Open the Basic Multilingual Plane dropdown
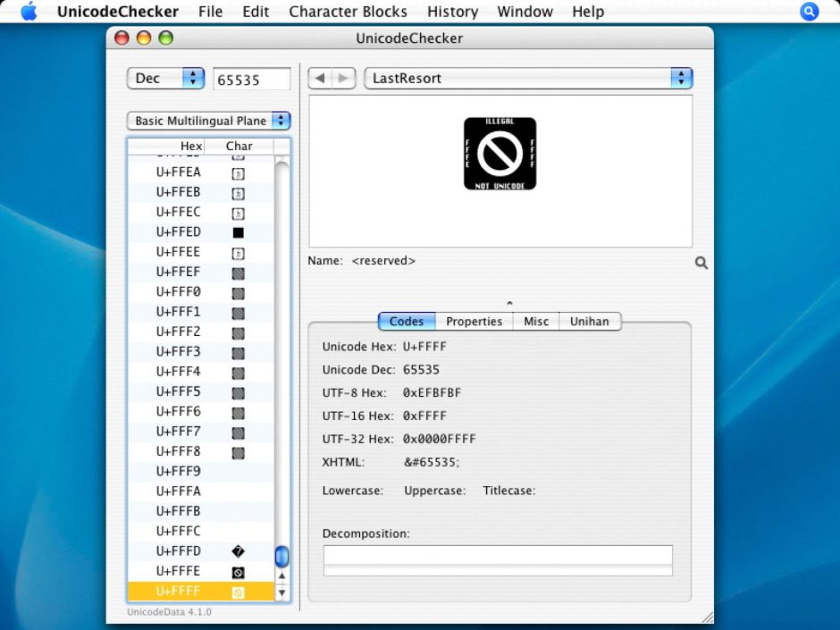The image size is (840, 630). pyautogui.click(x=208, y=121)
